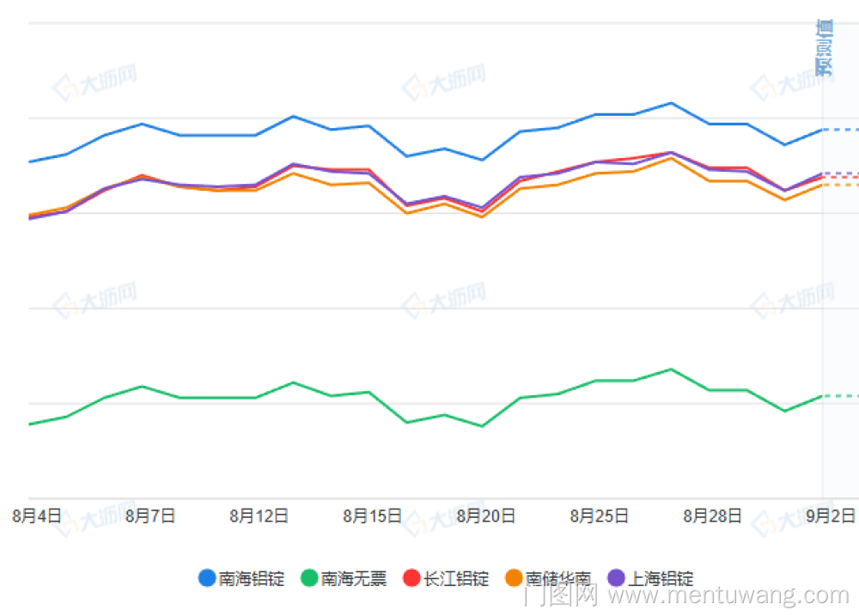
Task: Click the 8月25日 axis label
Action: point(599,515)
